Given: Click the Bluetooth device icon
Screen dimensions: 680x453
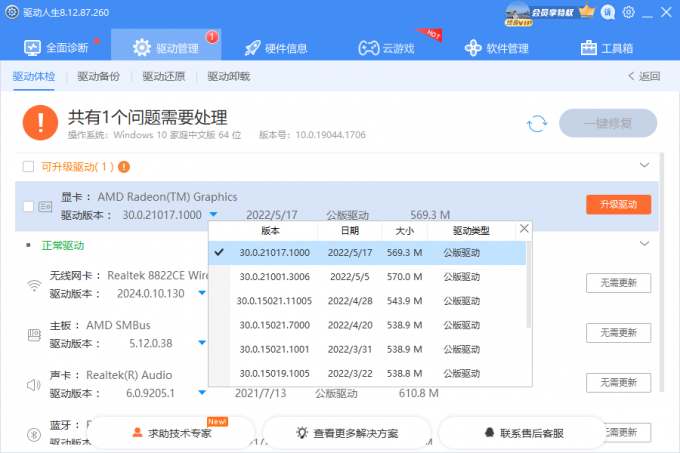Looking at the screenshot, I should [x=34, y=434].
